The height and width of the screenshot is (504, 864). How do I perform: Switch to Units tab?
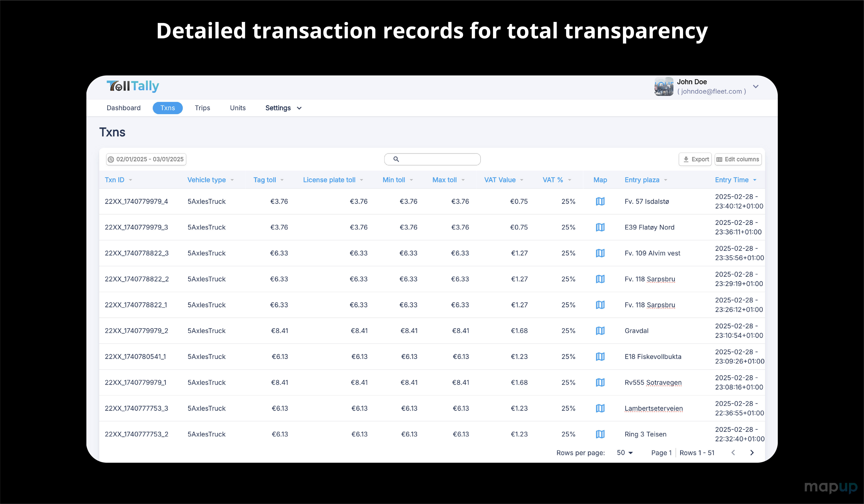238,108
